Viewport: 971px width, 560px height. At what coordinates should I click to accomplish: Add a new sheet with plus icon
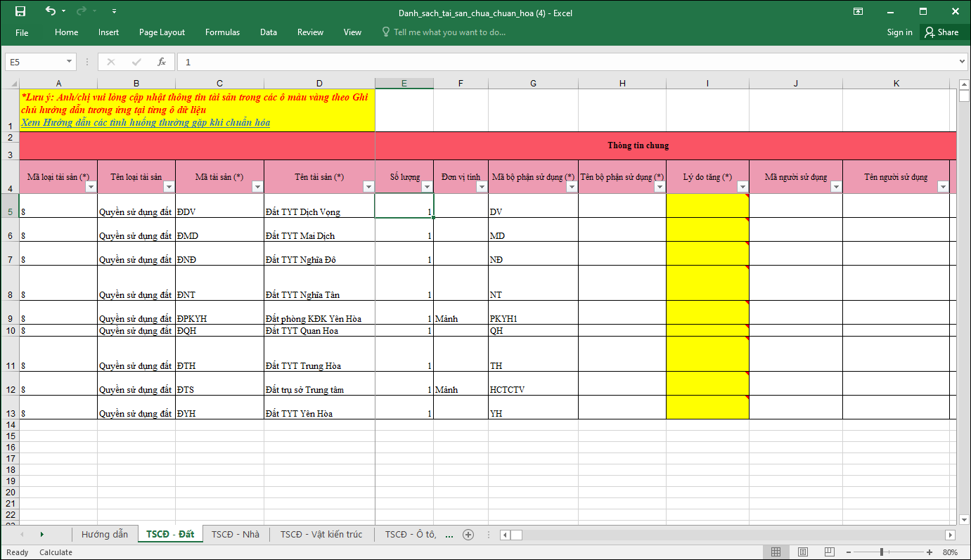(x=468, y=535)
